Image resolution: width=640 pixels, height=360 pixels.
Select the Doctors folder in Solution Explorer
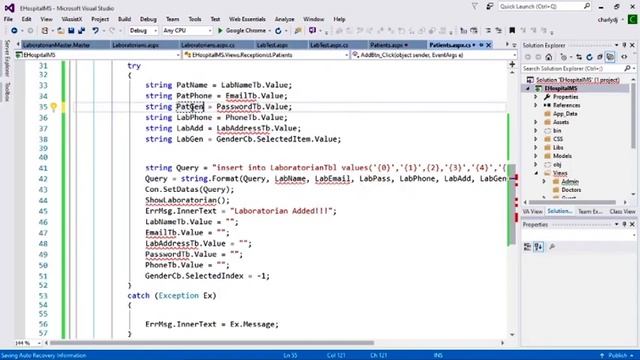[x=571, y=190]
